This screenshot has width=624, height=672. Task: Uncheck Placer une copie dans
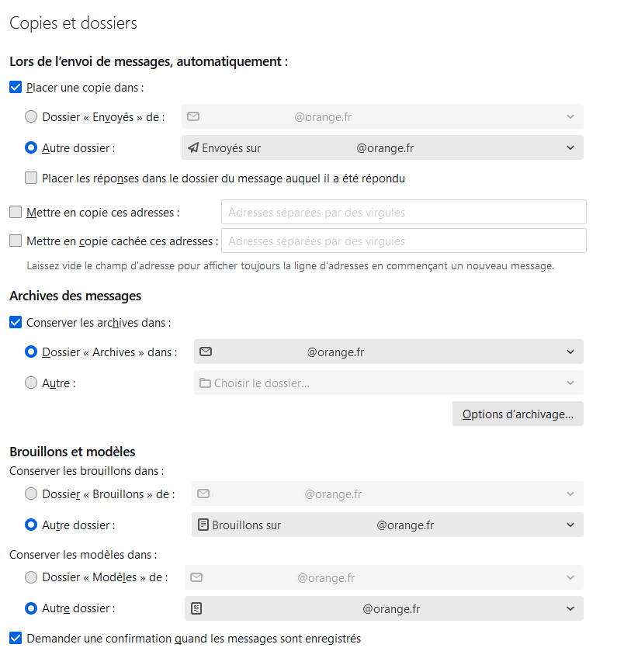(16, 88)
